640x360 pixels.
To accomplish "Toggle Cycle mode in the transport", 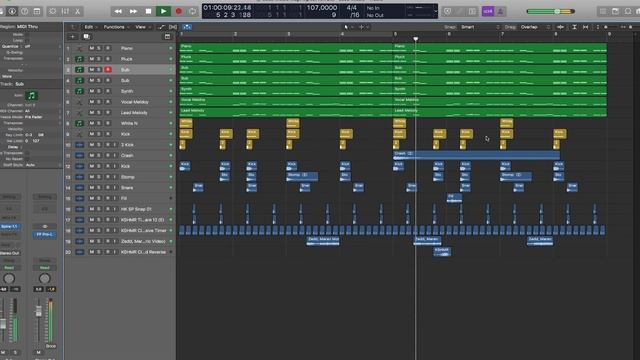I will pos(192,11).
